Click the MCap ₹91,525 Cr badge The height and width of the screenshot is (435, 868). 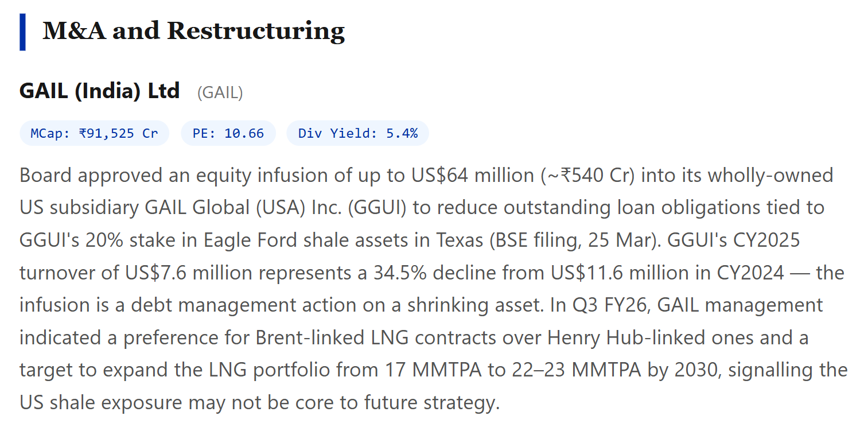click(x=94, y=134)
